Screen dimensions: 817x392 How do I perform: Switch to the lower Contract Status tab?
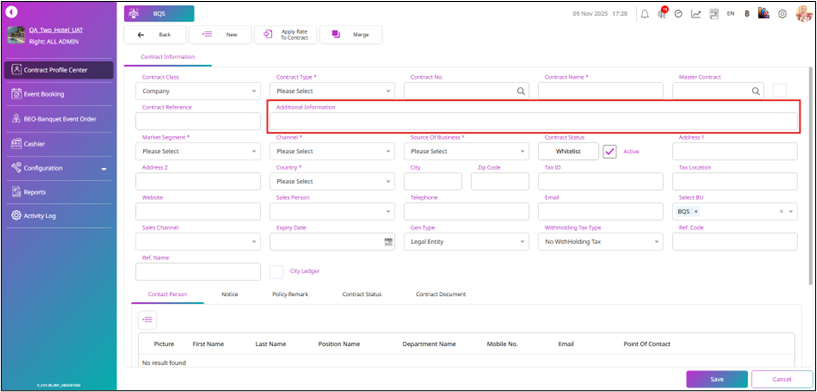tap(362, 295)
